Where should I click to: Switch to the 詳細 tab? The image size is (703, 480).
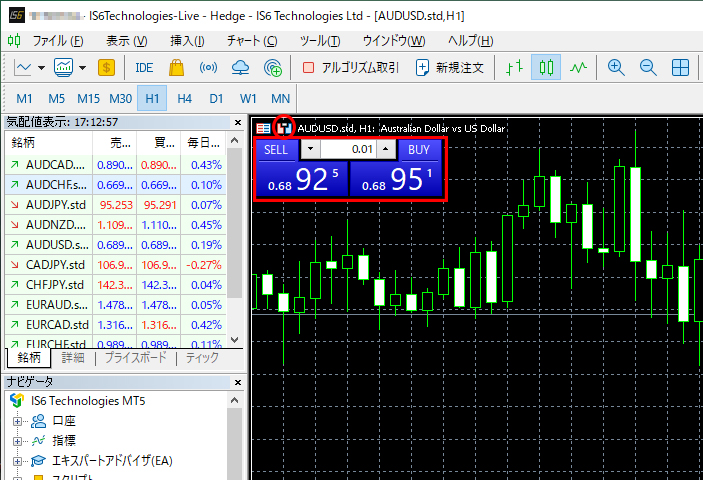click(73, 358)
